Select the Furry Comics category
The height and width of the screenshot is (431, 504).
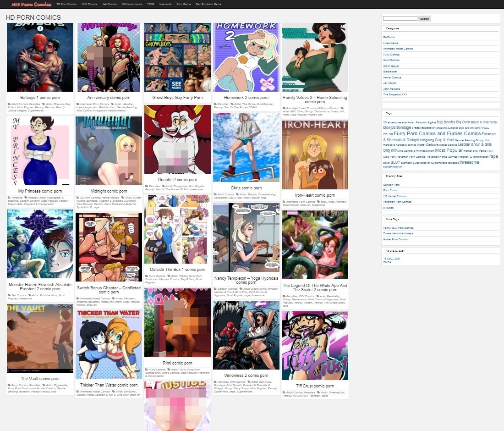point(391,55)
